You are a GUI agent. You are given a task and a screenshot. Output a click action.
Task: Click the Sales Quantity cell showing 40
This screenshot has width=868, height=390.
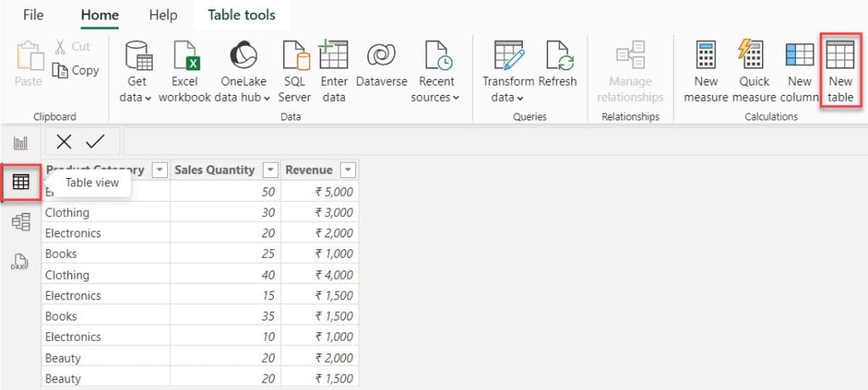[x=225, y=275]
